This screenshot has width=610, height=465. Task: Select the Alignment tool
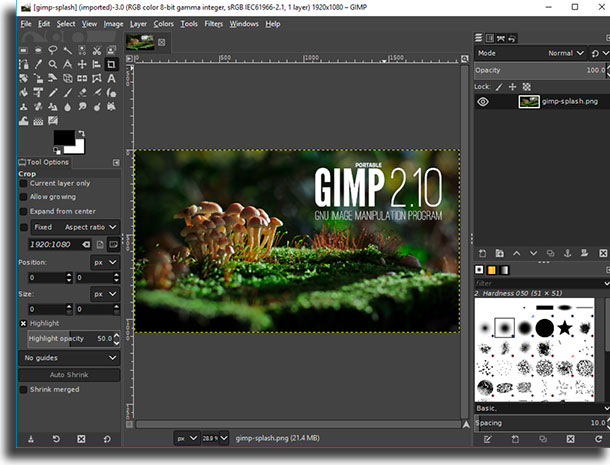click(97, 64)
